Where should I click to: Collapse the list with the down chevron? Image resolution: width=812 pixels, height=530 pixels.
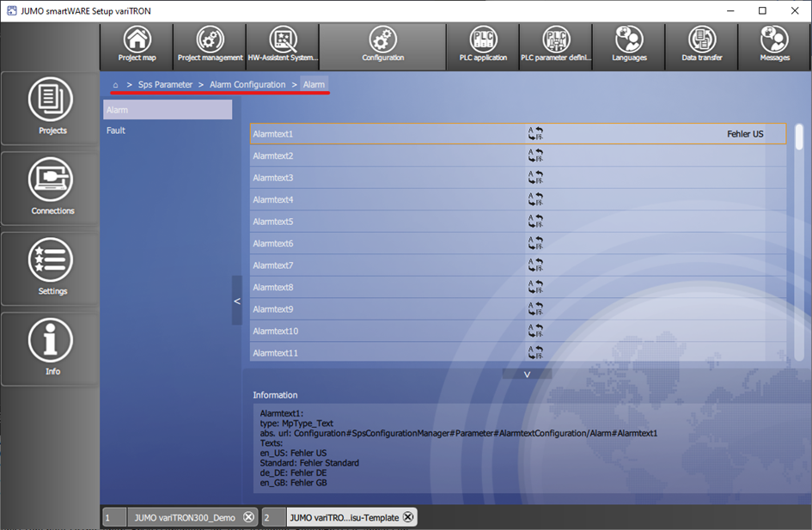click(x=526, y=374)
